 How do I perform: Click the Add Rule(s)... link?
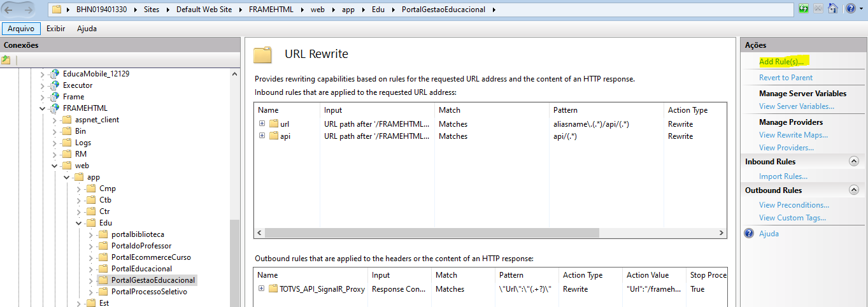click(781, 62)
